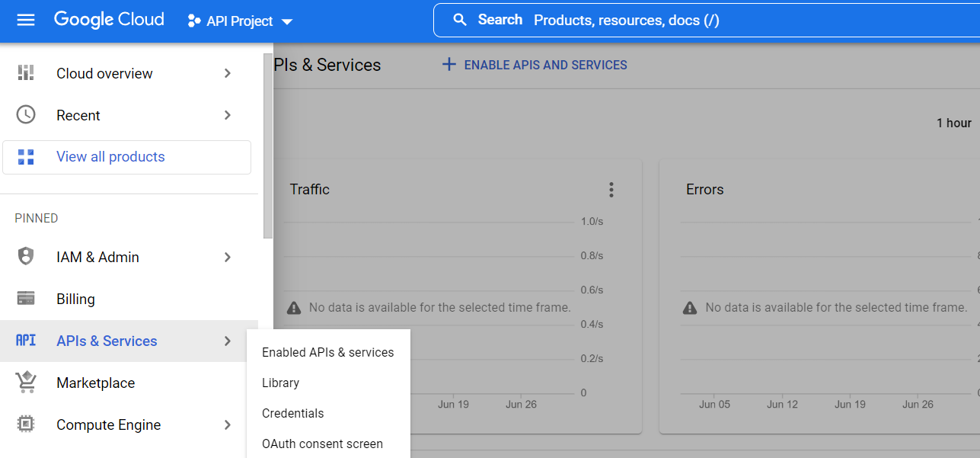Click the Google Cloud logo
This screenshot has height=458, width=980.
pos(109,20)
